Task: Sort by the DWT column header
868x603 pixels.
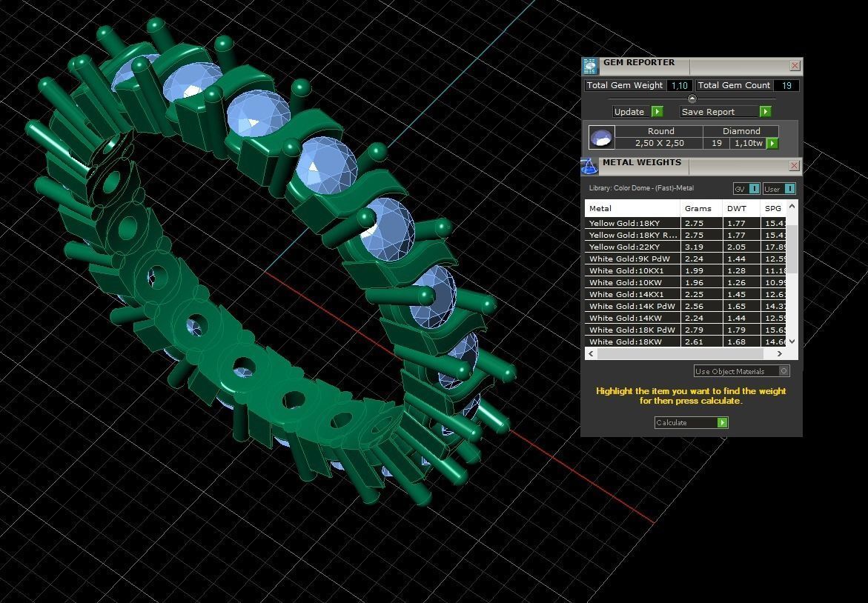Action: tap(742, 209)
